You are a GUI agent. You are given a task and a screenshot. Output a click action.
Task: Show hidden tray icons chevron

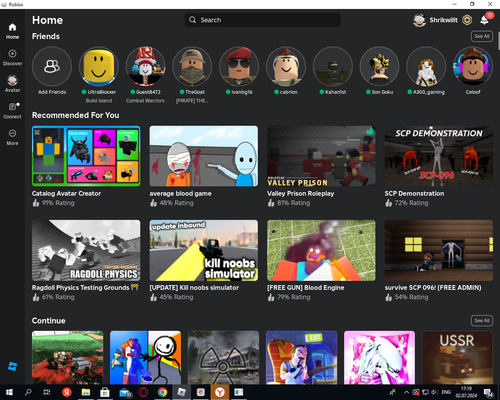click(x=406, y=392)
